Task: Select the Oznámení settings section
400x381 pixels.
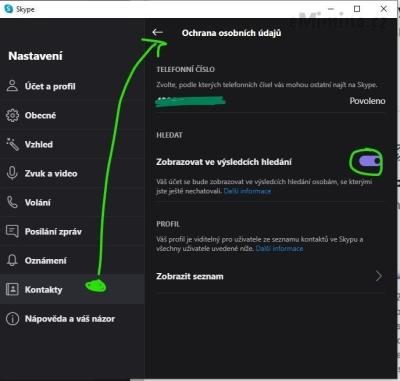Action: (x=72, y=260)
